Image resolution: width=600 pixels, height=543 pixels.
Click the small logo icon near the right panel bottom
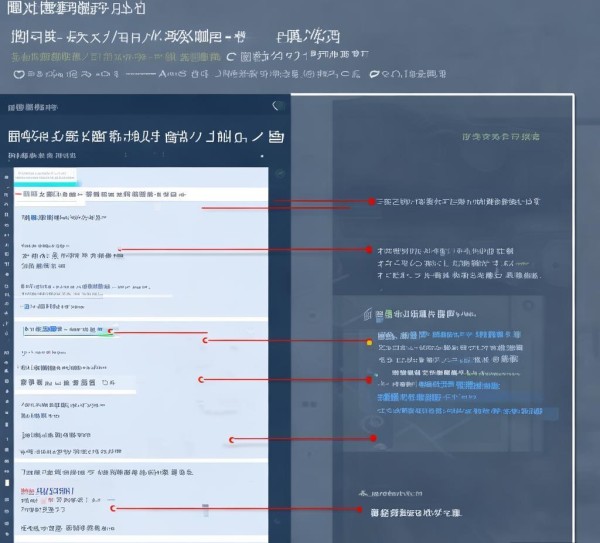pyautogui.click(x=363, y=493)
